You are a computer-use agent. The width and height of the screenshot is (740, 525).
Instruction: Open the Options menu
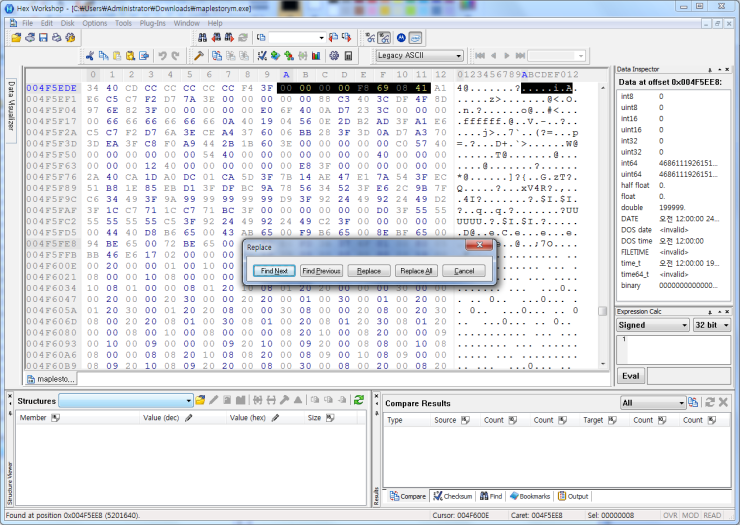coord(95,23)
